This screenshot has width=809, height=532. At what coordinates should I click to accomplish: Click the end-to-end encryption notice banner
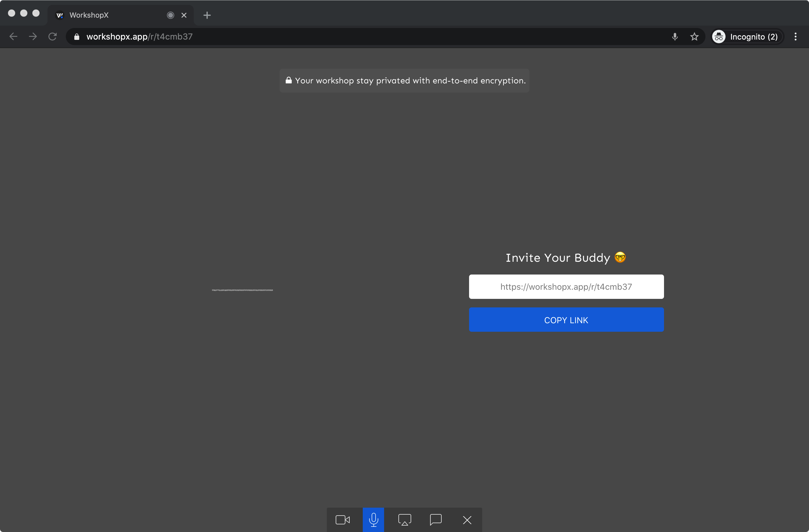[404, 81]
